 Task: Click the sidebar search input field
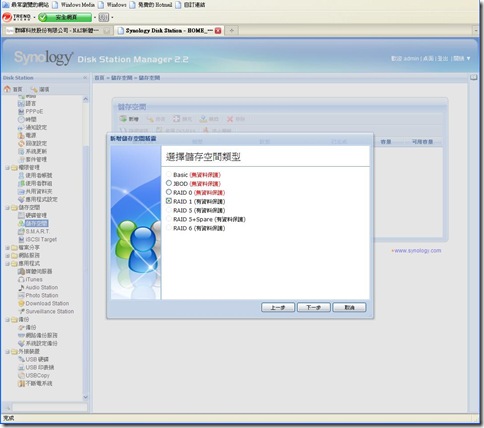(x=50, y=407)
